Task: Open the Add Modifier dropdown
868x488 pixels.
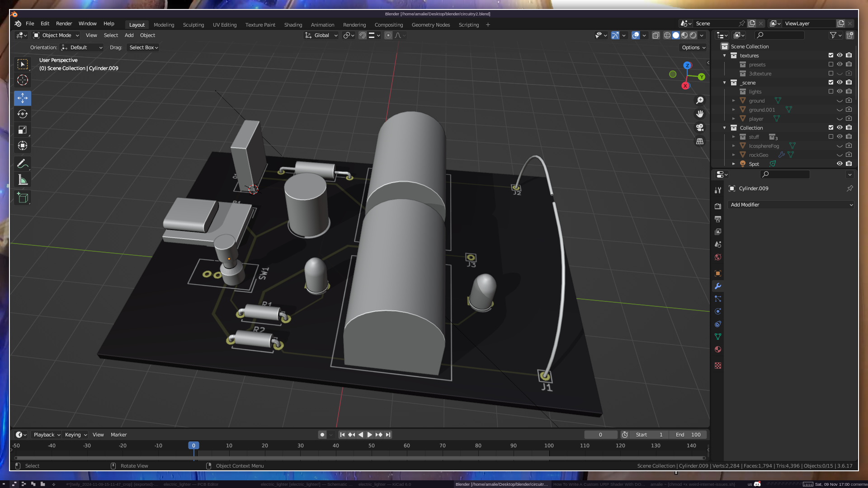Action: (791, 205)
